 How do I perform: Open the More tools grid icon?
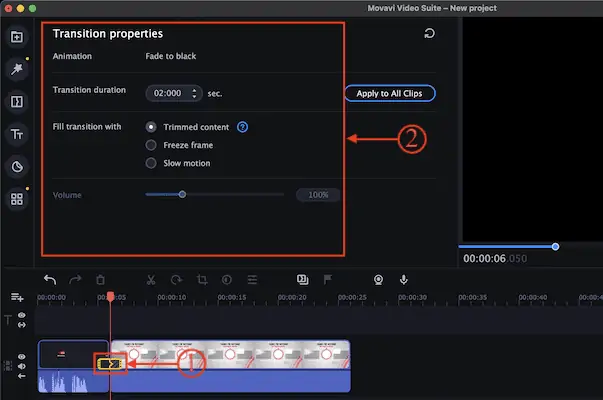click(x=17, y=199)
